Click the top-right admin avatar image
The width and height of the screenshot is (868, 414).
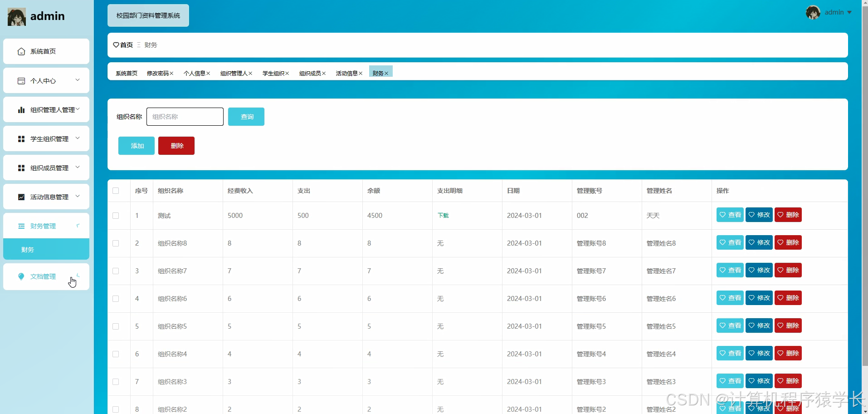coord(813,12)
